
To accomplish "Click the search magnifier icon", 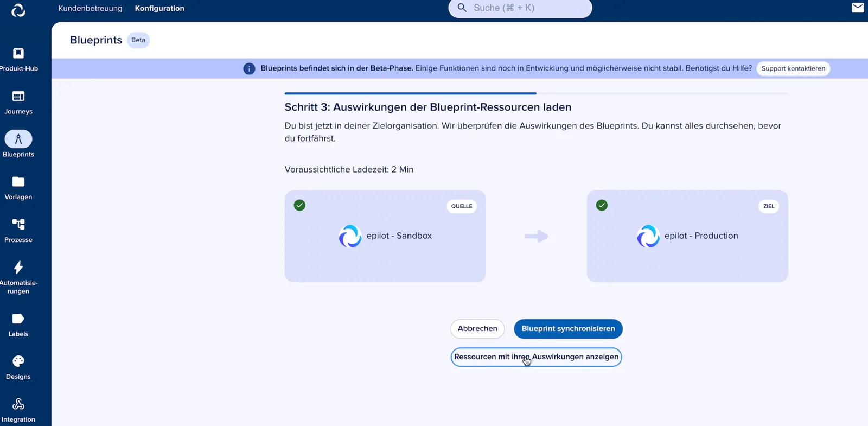I will tap(462, 8).
